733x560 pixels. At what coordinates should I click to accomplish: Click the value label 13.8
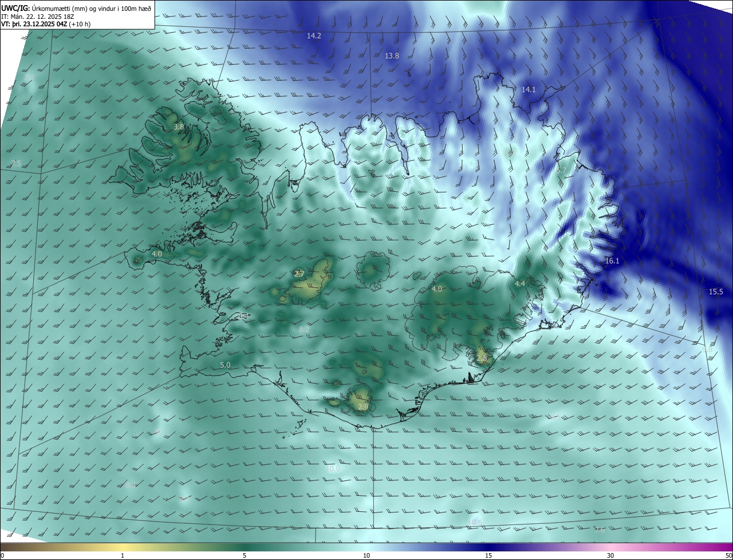[x=392, y=56]
